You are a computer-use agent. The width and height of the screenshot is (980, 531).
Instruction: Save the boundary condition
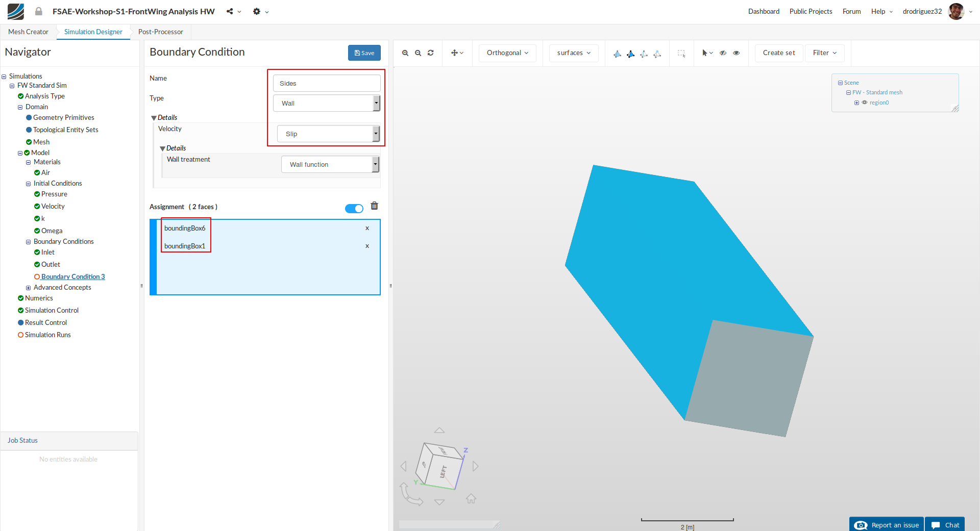(364, 53)
